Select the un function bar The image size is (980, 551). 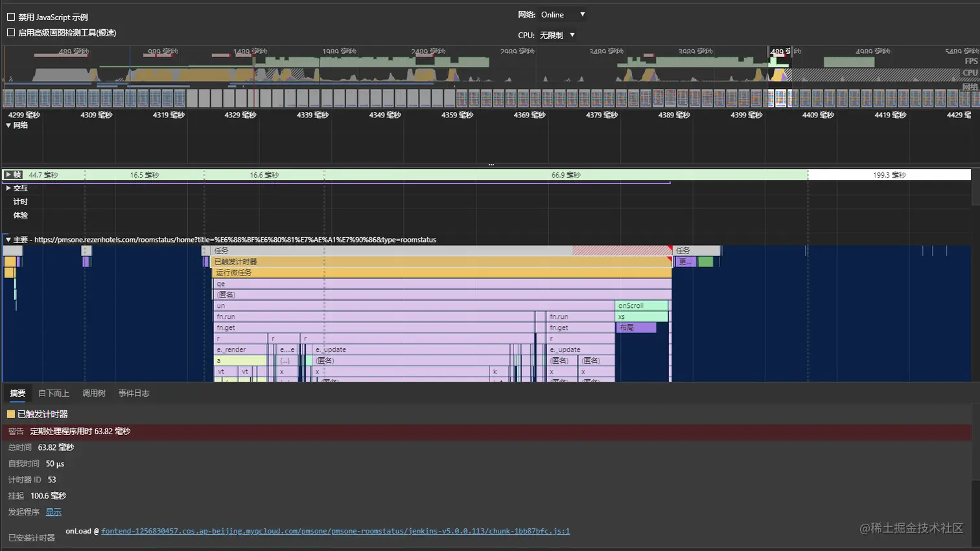click(414, 305)
